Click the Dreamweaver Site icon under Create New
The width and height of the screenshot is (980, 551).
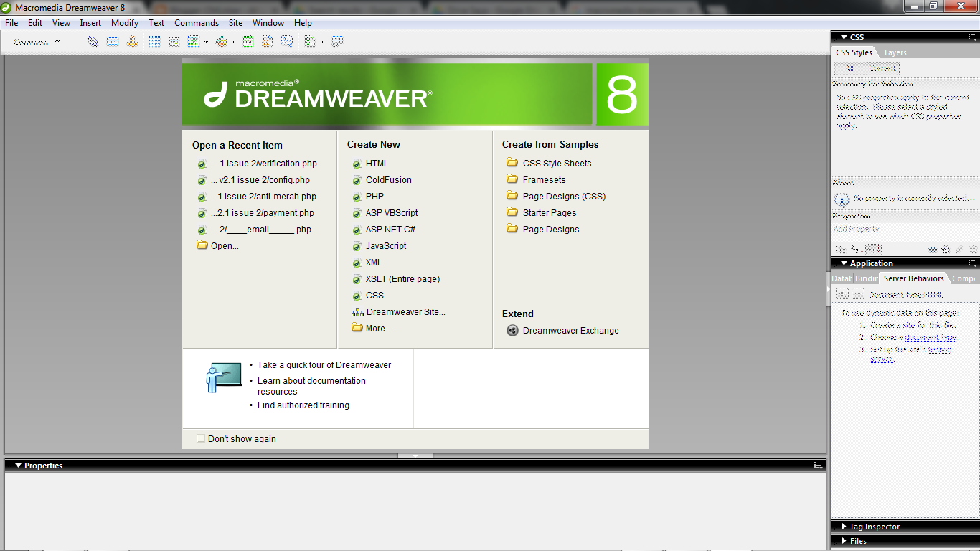[357, 312]
